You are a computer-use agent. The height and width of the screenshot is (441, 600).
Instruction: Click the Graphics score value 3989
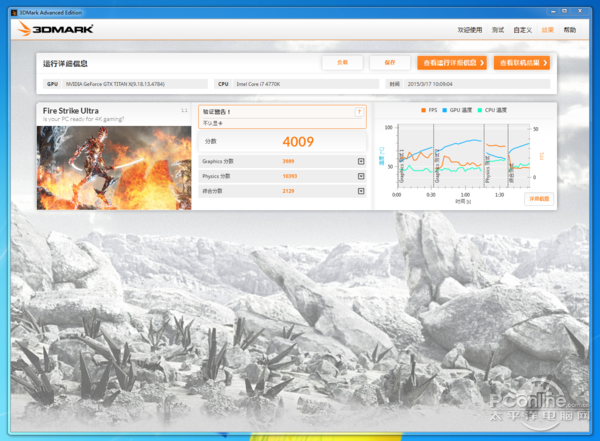pos(288,161)
